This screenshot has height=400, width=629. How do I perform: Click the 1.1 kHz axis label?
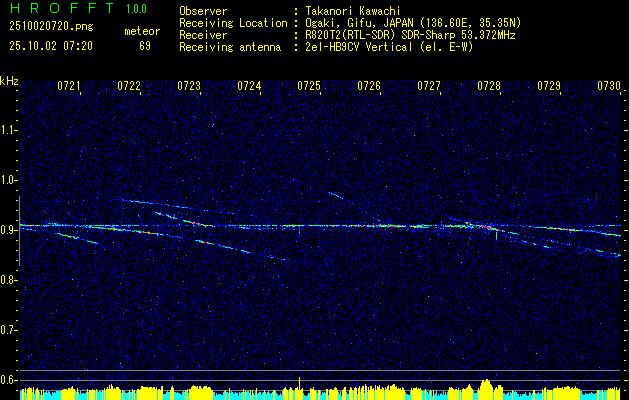click(8, 130)
